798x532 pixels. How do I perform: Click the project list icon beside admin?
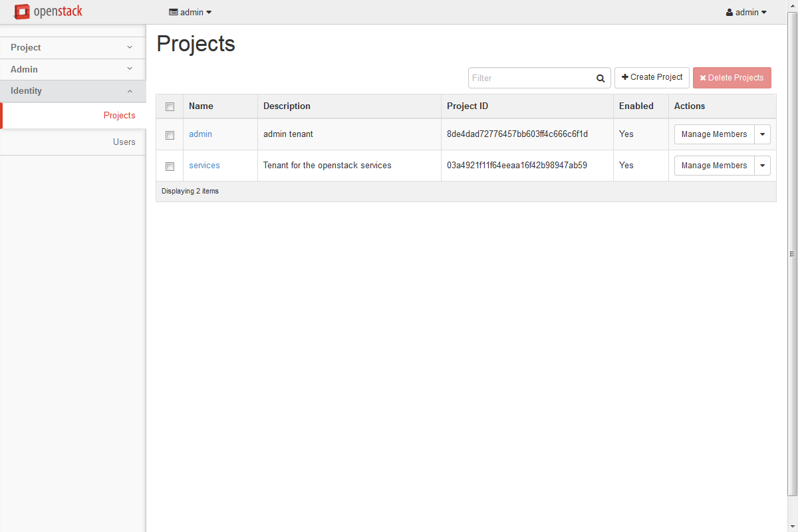click(174, 12)
